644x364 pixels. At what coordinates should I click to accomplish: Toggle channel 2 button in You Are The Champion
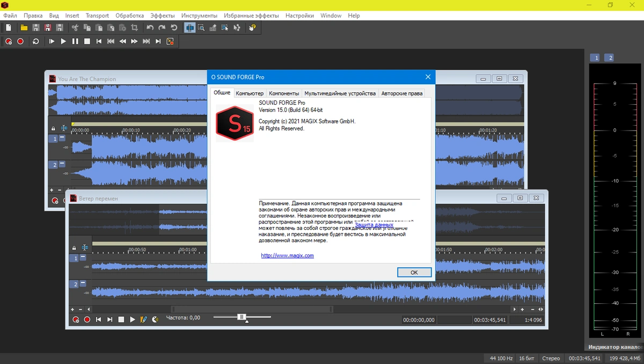53,165
